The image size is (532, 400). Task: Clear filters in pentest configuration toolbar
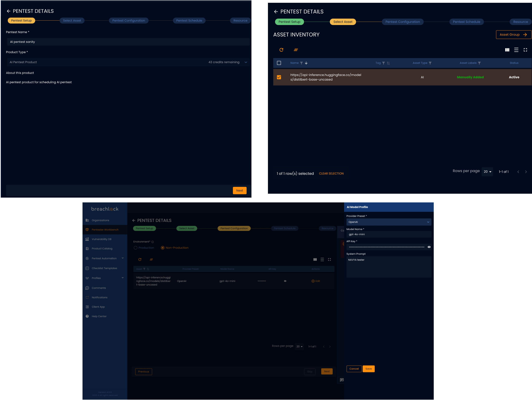click(151, 259)
